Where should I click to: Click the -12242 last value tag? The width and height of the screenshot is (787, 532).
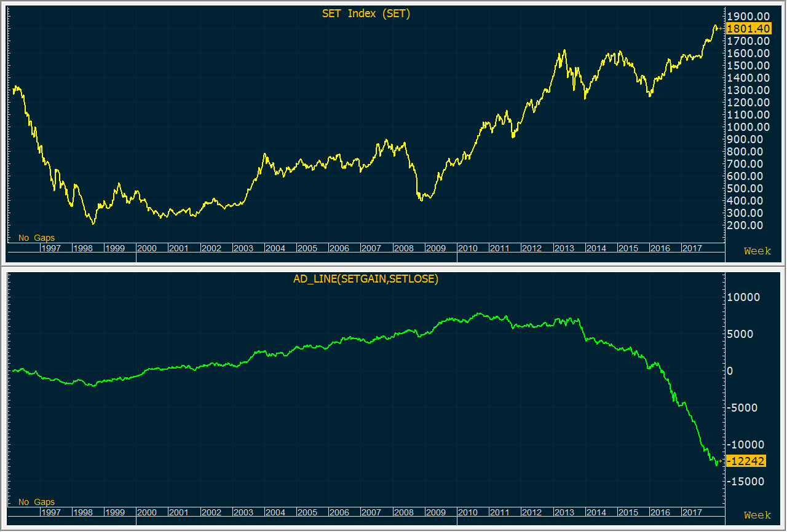click(745, 461)
